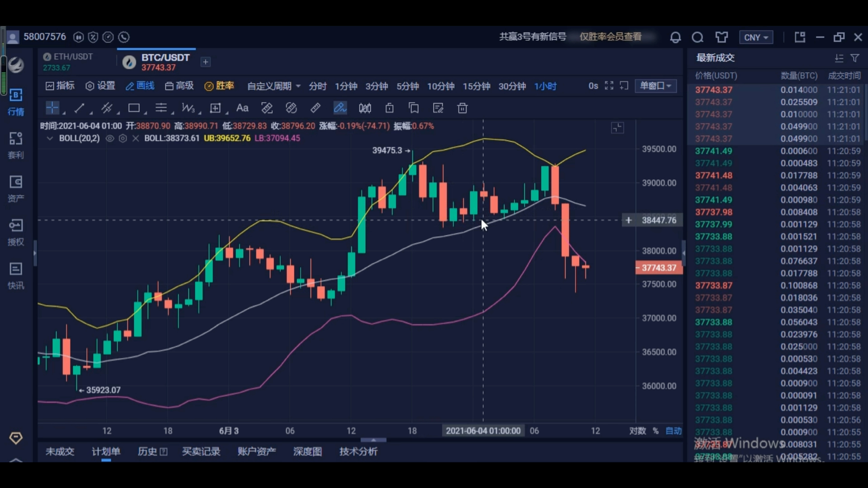The height and width of the screenshot is (488, 868).
Task: Select the trend line drawing tool
Action: pos(80,108)
